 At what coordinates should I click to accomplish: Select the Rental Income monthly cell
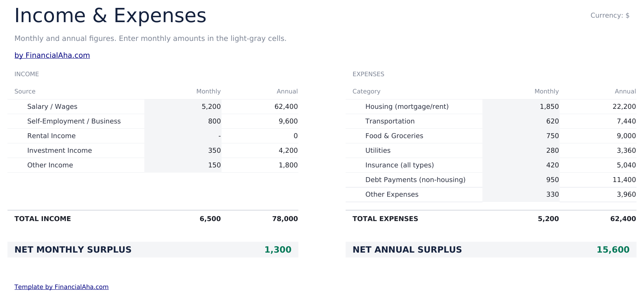pos(183,136)
